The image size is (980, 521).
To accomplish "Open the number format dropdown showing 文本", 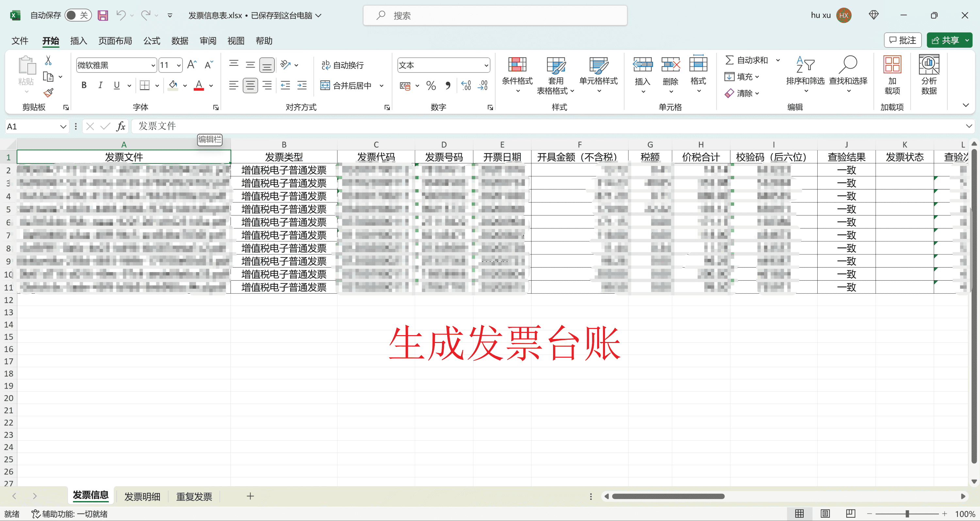I will (x=443, y=65).
